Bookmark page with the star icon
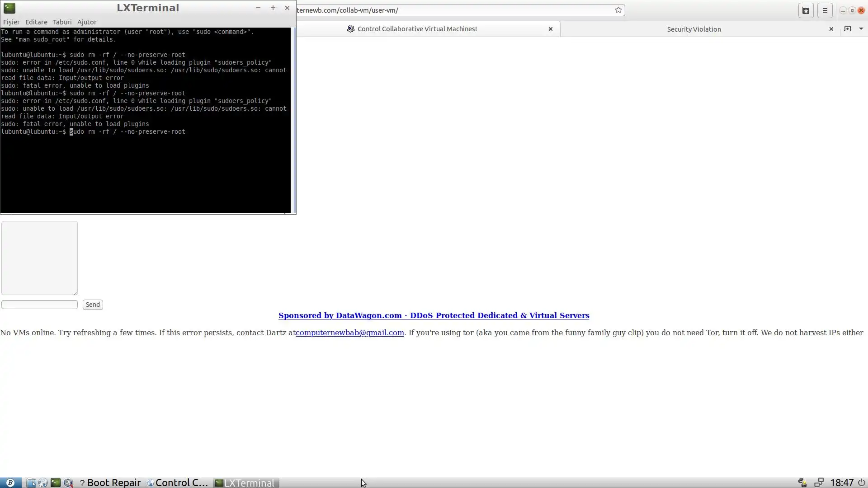The width and height of the screenshot is (868, 488). pos(618,10)
